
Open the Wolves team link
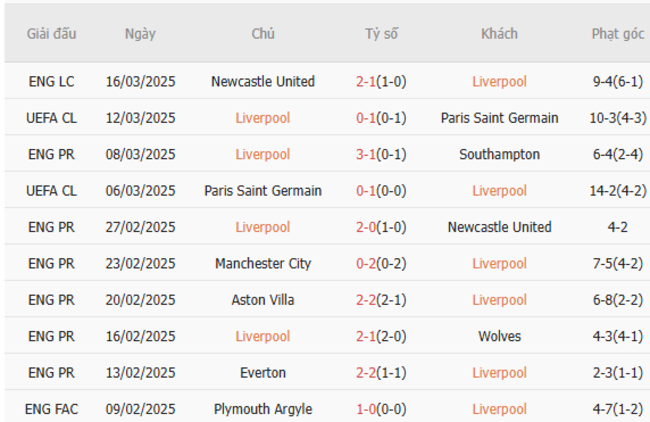tap(499, 337)
